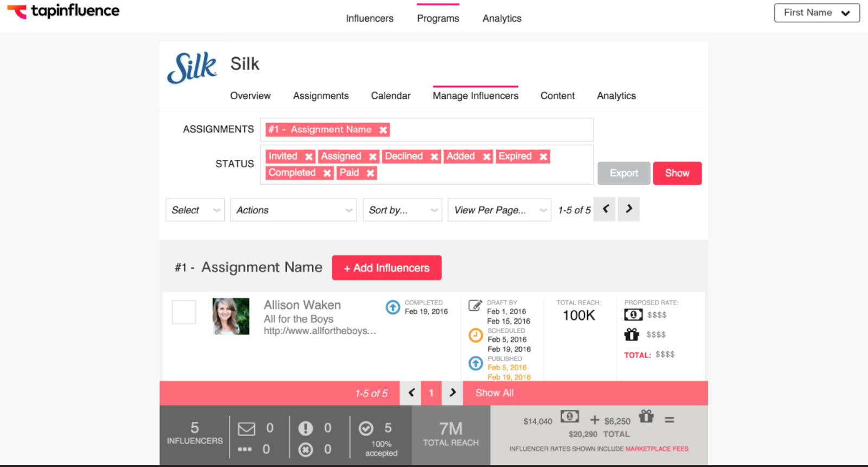Click the "100% accepted" text
Viewport: 868px width, 467px height.
(x=381, y=449)
